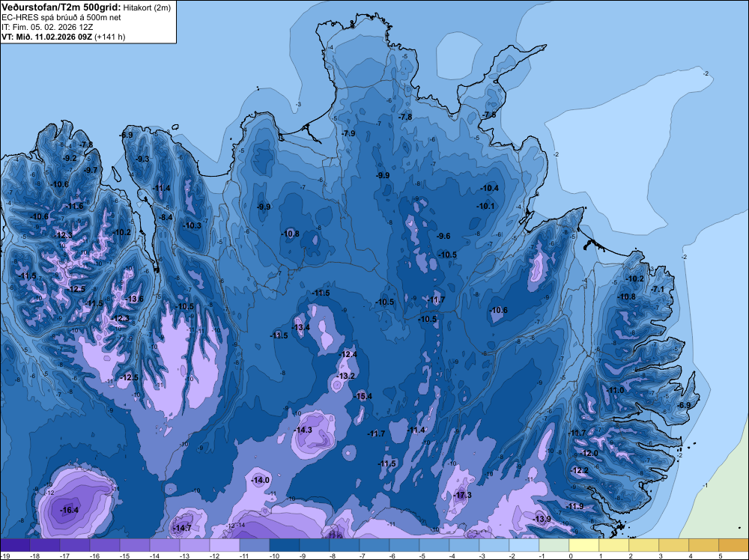Click the '-13' label on the legend scale

pos(184,556)
